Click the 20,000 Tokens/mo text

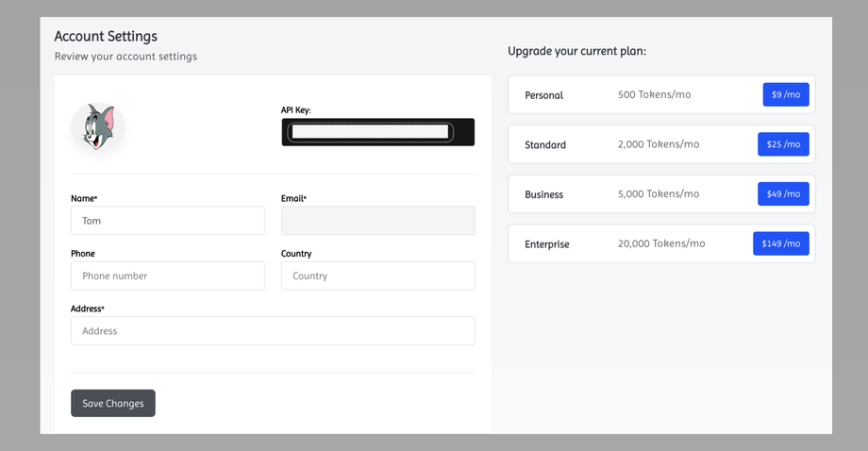pyautogui.click(x=661, y=243)
